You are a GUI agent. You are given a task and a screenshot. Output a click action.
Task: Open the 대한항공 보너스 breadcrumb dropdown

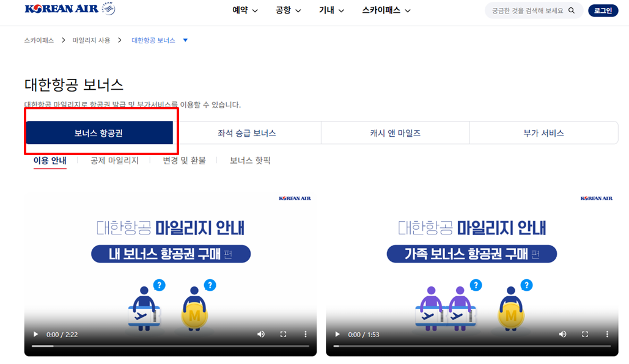tap(185, 40)
